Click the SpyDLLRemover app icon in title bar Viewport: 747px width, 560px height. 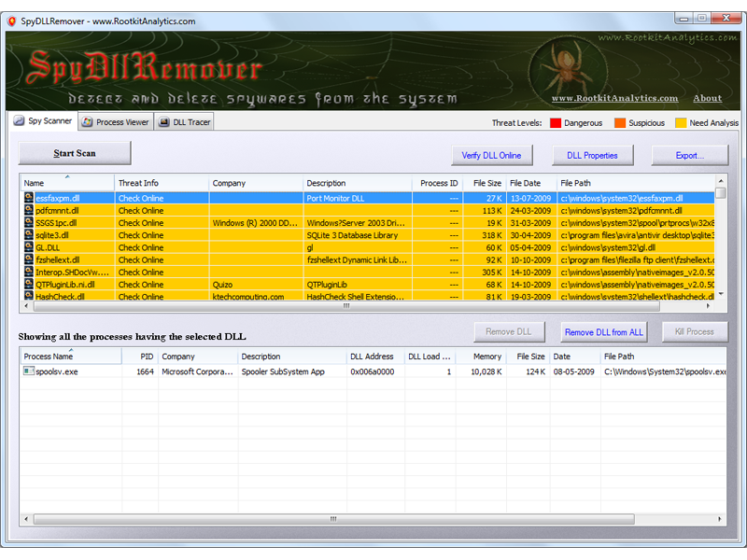click(x=12, y=21)
